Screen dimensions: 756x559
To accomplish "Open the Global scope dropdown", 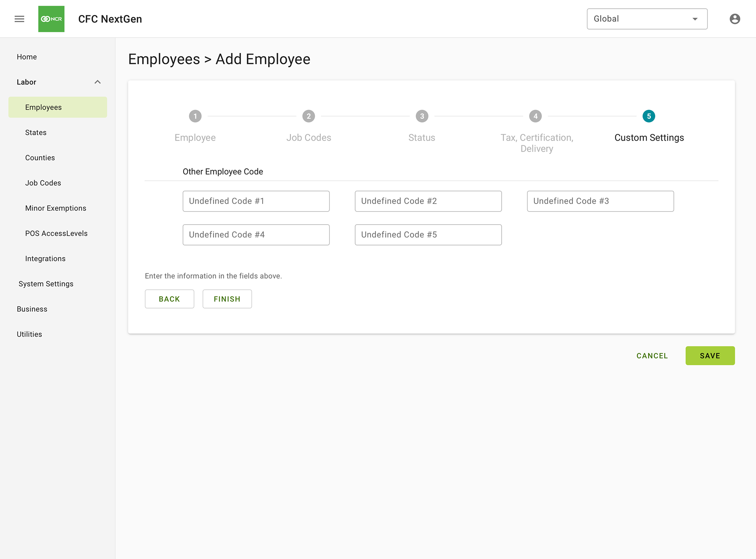I will tap(647, 19).
